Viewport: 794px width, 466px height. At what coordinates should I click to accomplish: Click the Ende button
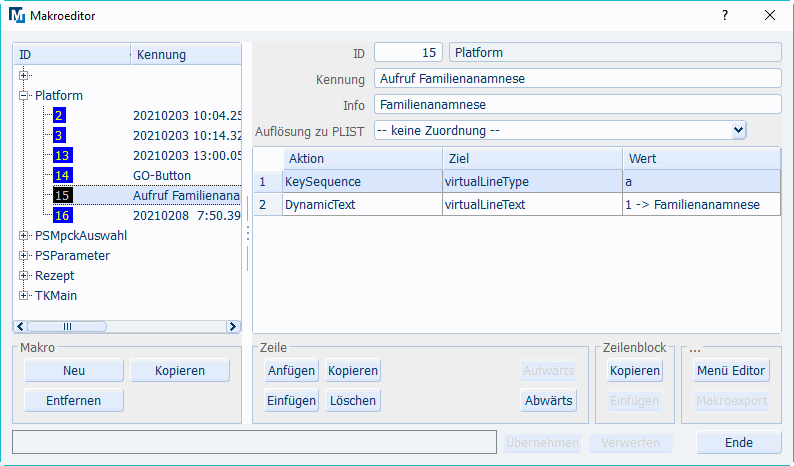tap(739, 443)
